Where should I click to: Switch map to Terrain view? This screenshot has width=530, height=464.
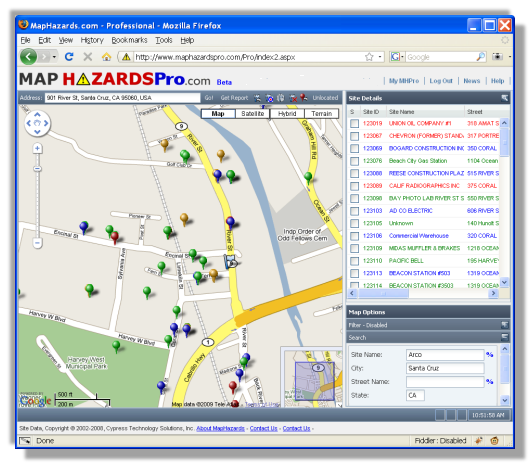tap(321, 114)
